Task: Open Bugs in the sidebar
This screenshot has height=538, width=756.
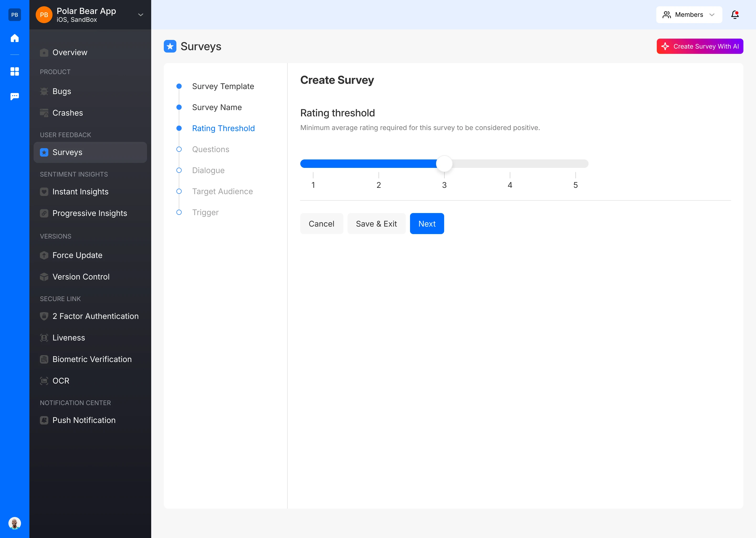Action: pos(62,91)
